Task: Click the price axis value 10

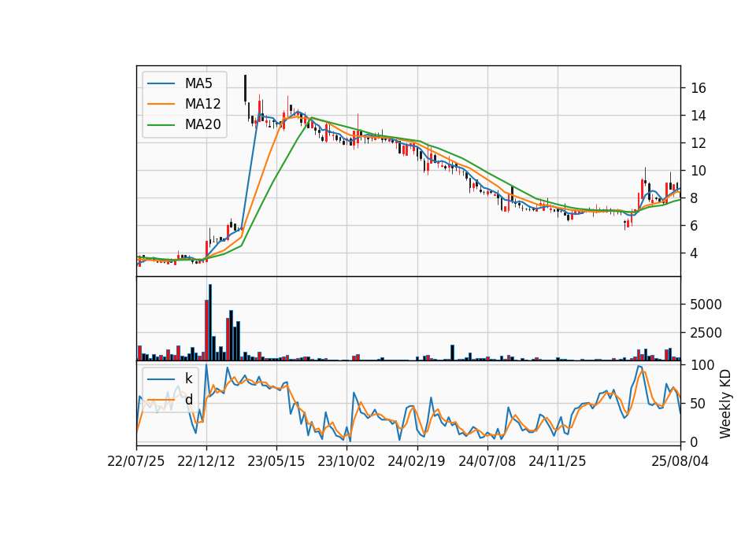Action: point(699,171)
